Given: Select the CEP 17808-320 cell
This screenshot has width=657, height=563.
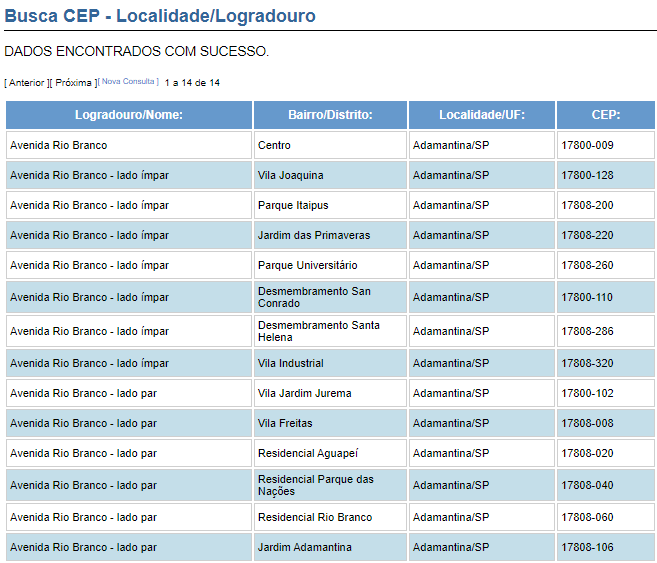Looking at the screenshot, I should pyautogui.click(x=606, y=363).
